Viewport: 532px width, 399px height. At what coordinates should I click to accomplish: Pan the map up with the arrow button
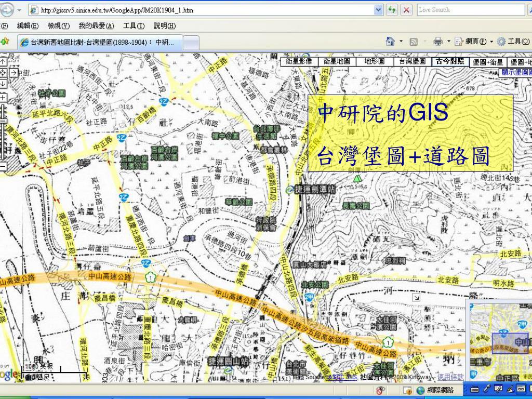(x=3, y=62)
